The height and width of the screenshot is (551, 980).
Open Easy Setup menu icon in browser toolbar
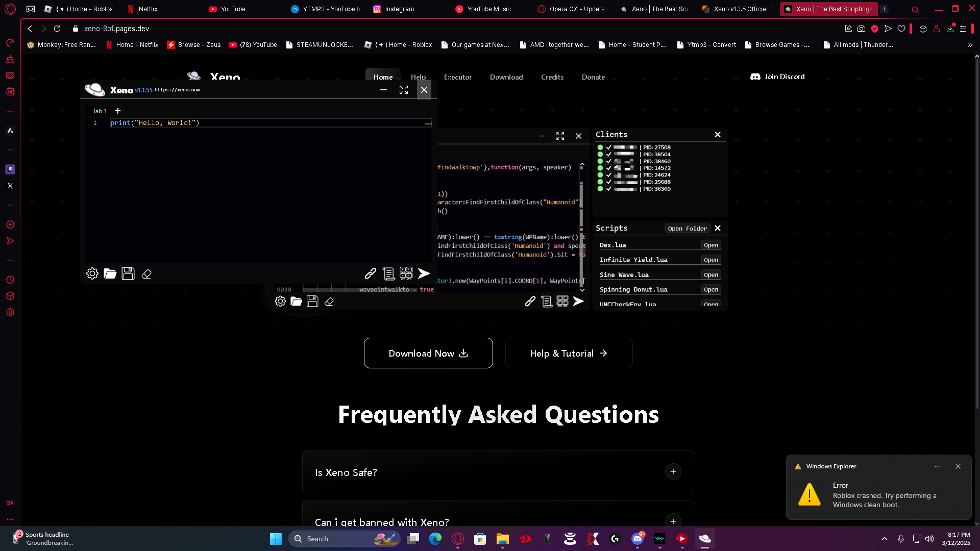(x=963, y=29)
